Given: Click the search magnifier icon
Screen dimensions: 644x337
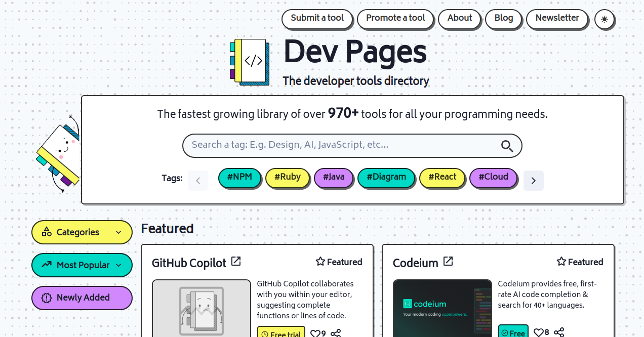Looking at the screenshot, I should [507, 146].
